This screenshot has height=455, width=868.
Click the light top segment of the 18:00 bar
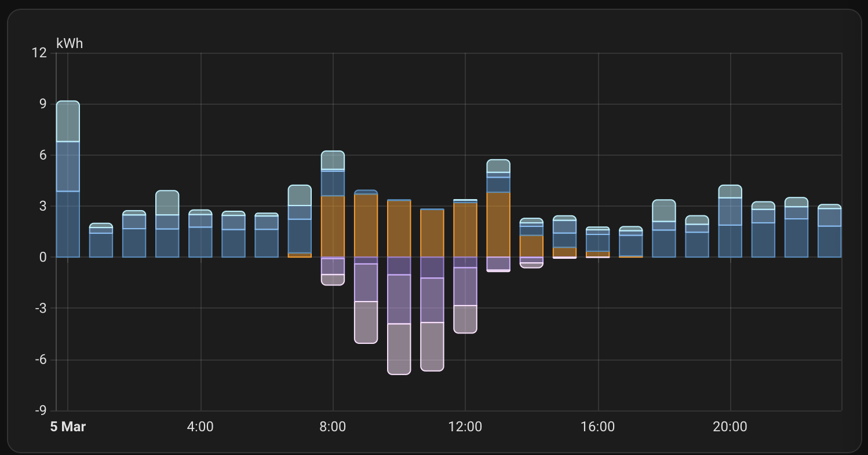pos(664,211)
